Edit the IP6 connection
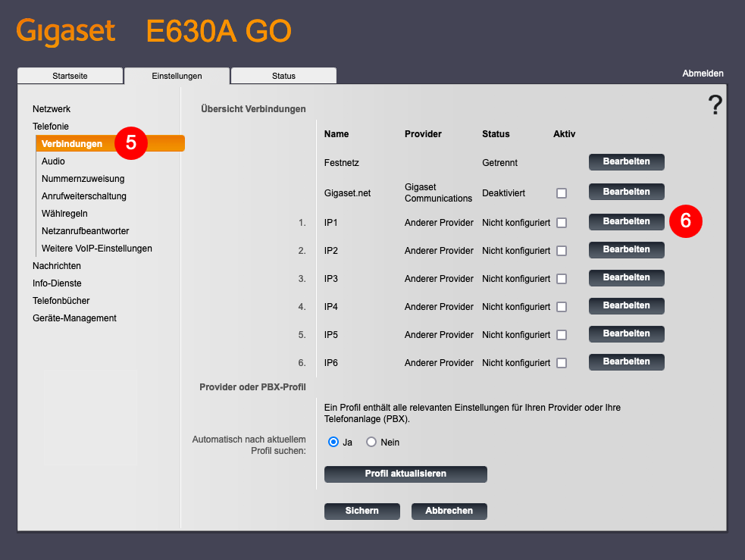This screenshot has width=745, height=560. (626, 362)
